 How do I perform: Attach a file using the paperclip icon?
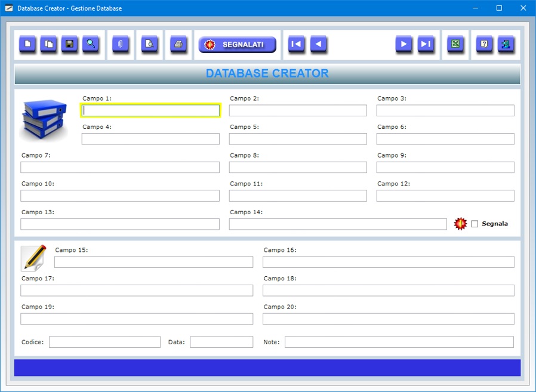(121, 44)
